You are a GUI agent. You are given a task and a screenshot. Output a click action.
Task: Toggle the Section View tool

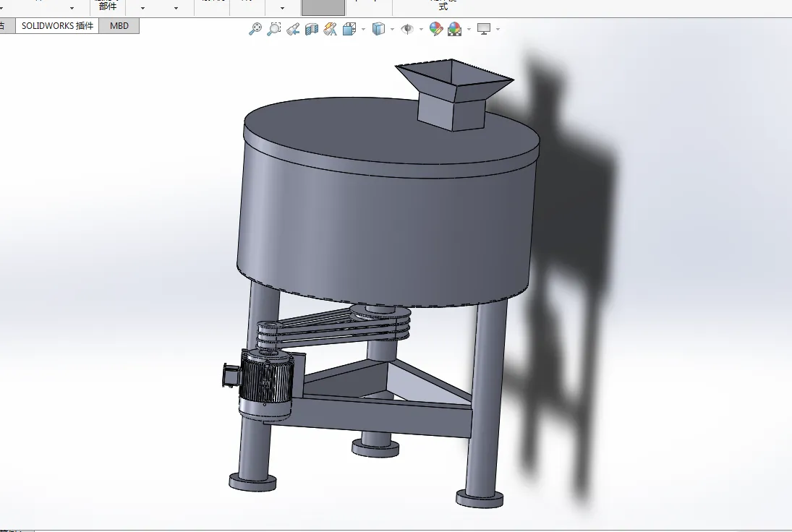[x=312, y=30]
